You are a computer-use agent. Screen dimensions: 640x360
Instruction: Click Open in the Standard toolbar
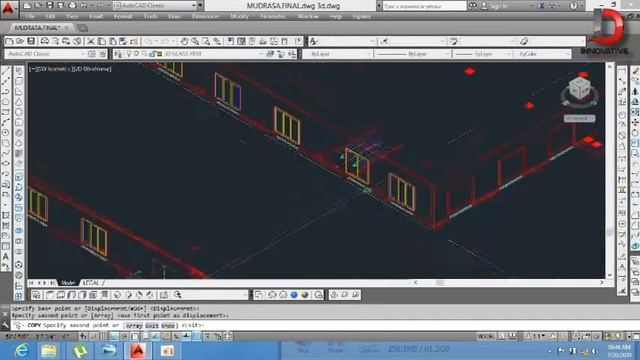pyautogui.click(x=20, y=41)
